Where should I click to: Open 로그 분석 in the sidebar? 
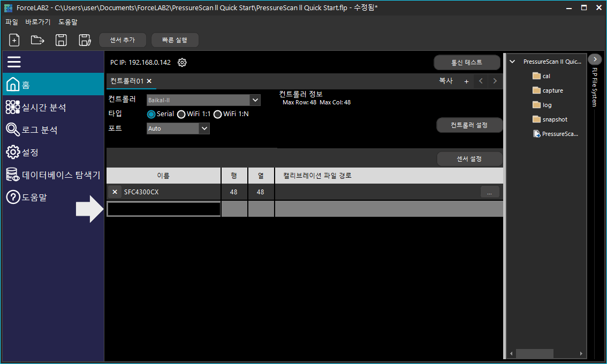pyautogui.click(x=54, y=130)
